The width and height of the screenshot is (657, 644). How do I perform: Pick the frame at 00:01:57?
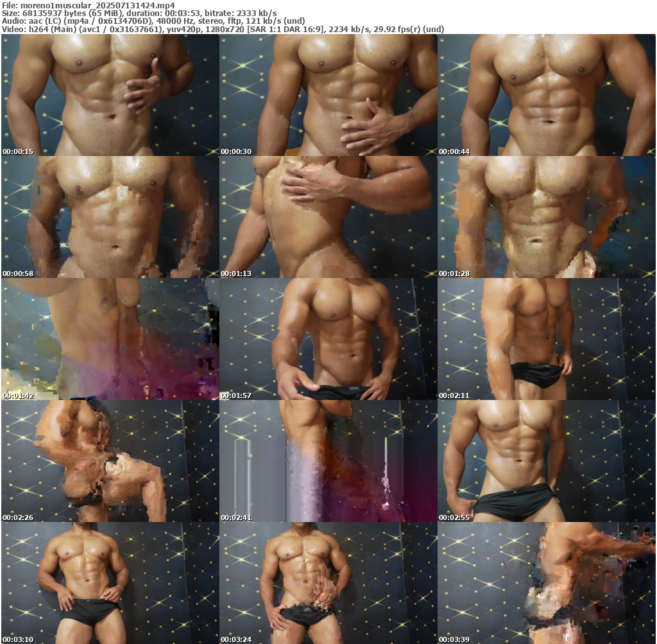point(328,339)
